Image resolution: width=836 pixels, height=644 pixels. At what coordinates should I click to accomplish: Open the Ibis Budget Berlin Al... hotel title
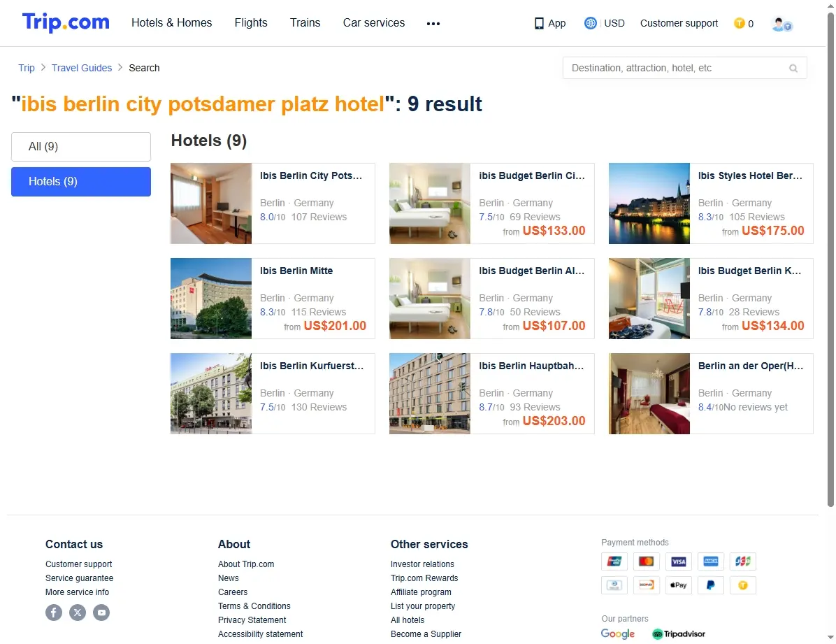[x=531, y=271]
